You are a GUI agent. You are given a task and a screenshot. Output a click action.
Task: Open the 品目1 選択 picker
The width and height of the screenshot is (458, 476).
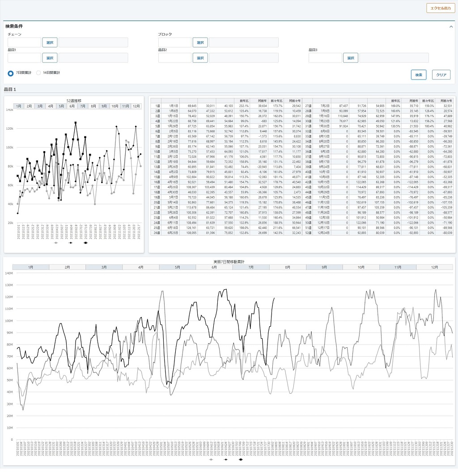click(50, 58)
